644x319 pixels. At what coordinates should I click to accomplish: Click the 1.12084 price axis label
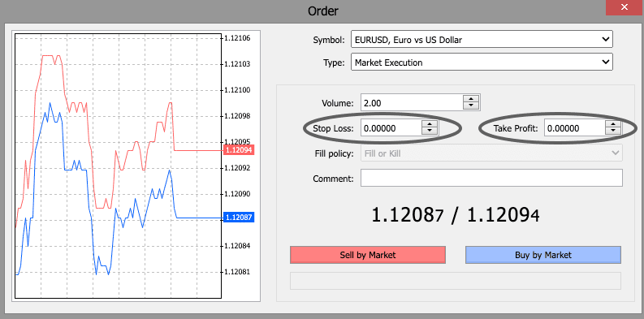[x=238, y=246]
